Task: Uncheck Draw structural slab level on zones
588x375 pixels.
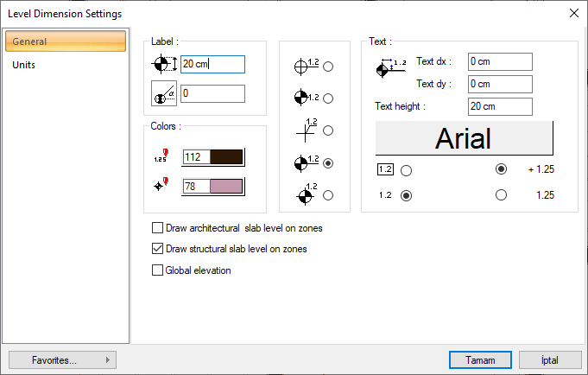Action: [157, 249]
